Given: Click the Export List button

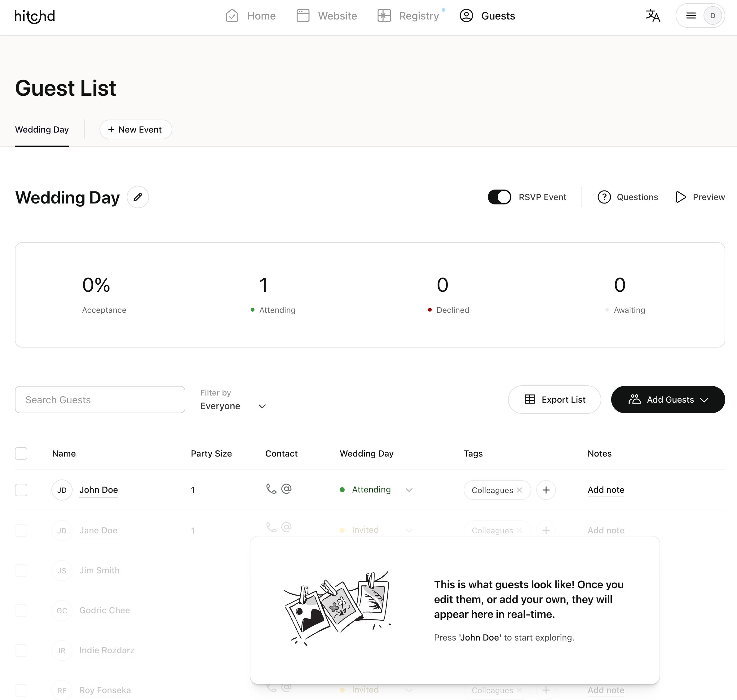Looking at the screenshot, I should pos(554,400).
